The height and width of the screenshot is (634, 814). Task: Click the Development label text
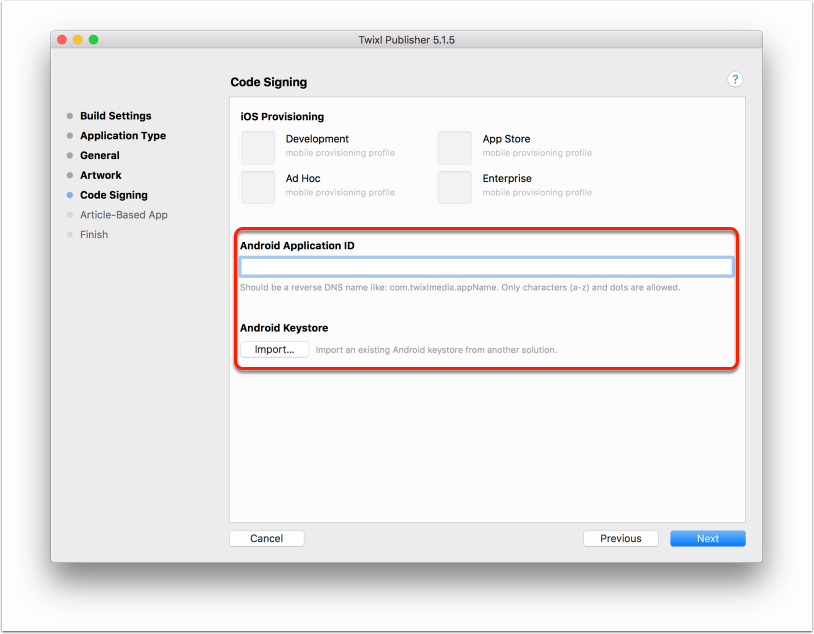[x=317, y=139]
